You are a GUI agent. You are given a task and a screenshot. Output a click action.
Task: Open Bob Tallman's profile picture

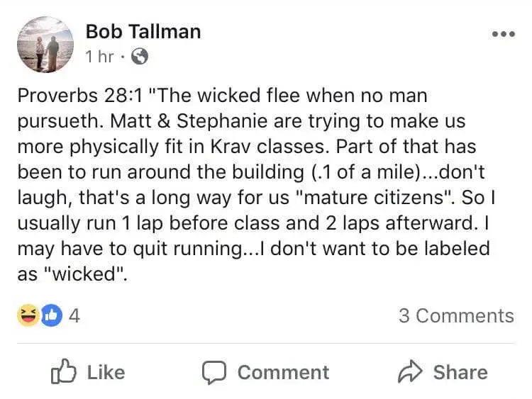pos(46,44)
